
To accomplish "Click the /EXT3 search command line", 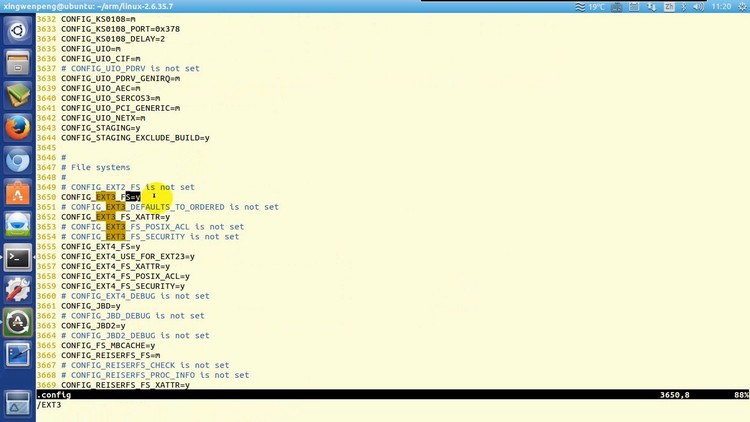I will coord(49,405).
